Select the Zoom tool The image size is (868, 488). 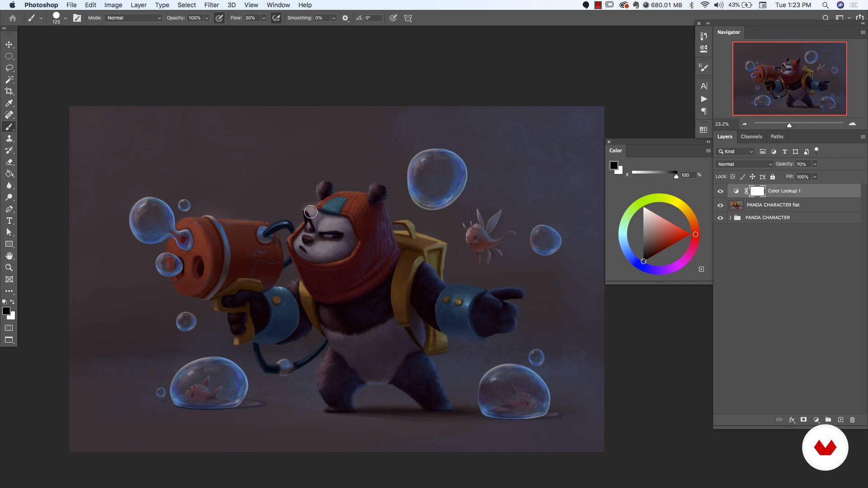[9, 267]
